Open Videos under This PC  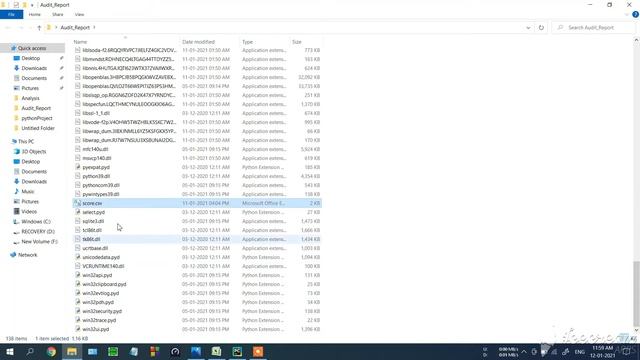point(29,211)
